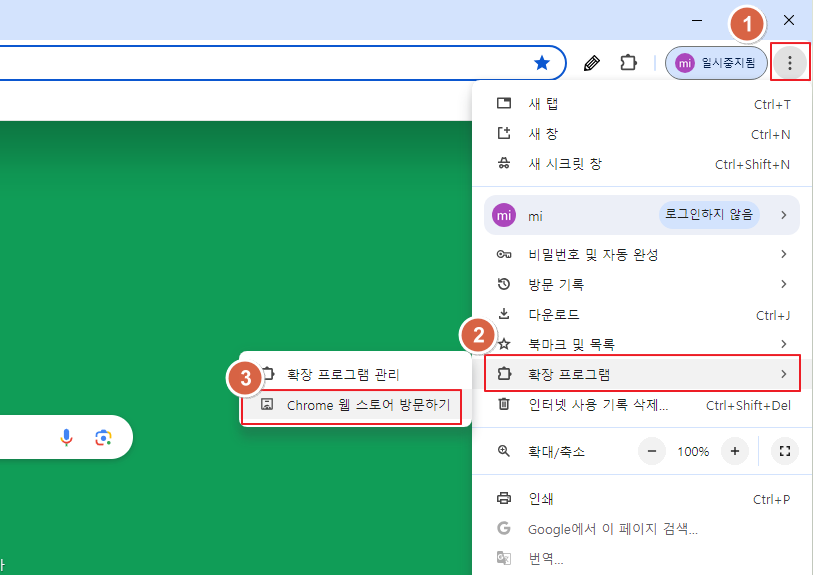The image size is (813, 575).
Task: Click the Google Lens image search icon
Action: pyautogui.click(x=103, y=438)
